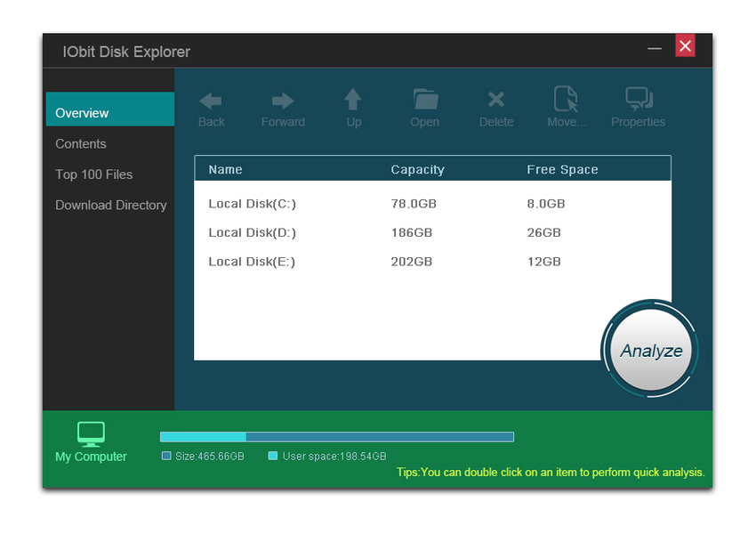Click the User space legend color square

tap(272, 456)
